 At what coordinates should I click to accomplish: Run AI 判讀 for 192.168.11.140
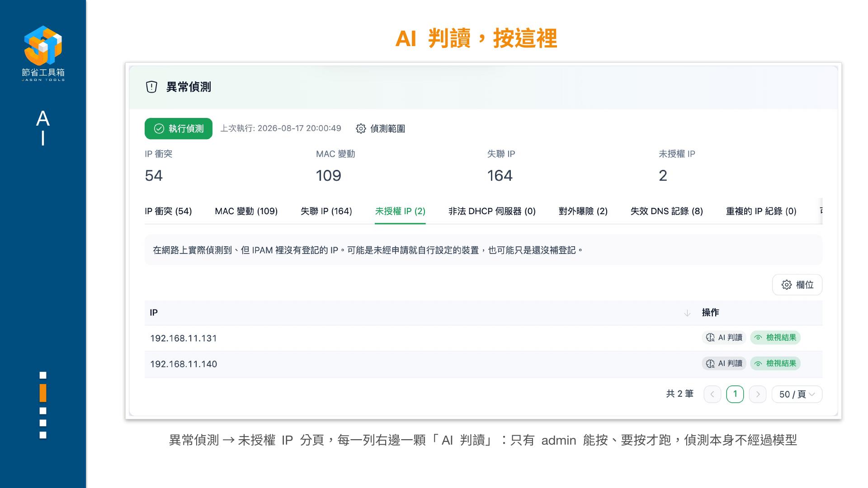coord(724,363)
